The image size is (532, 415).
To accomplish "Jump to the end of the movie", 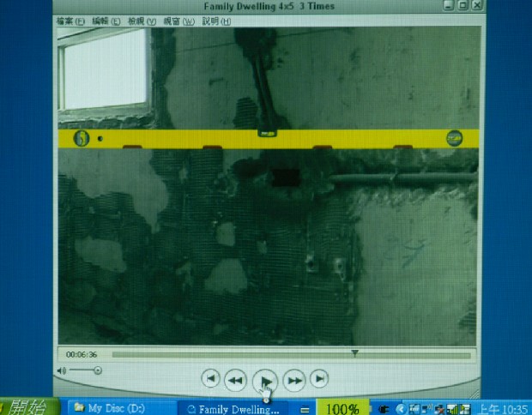I will click(319, 378).
